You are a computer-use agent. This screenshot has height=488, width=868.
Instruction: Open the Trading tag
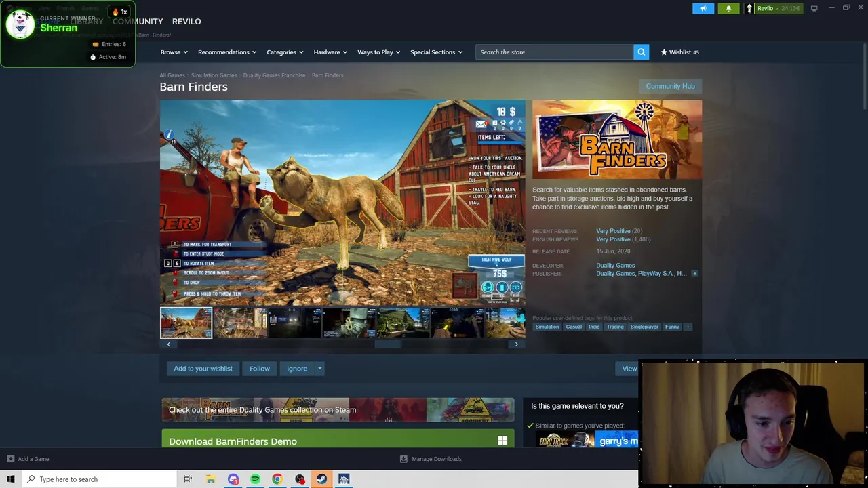coord(615,327)
